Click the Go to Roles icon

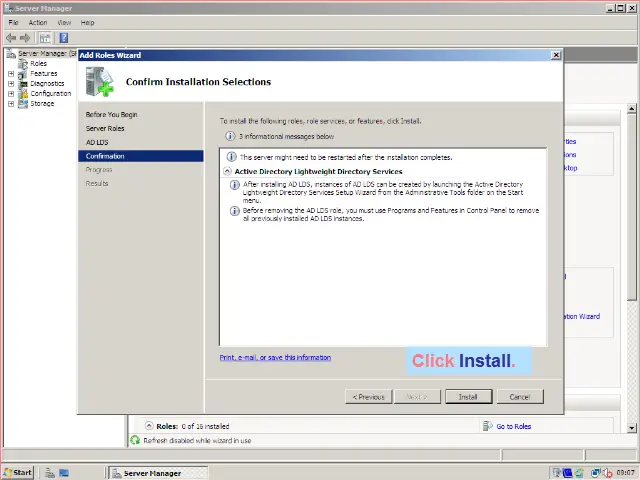pyautogui.click(x=487, y=426)
